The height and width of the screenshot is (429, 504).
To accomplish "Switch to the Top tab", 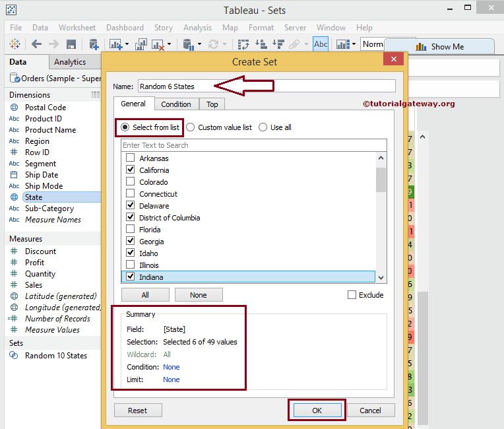I will pyautogui.click(x=212, y=104).
